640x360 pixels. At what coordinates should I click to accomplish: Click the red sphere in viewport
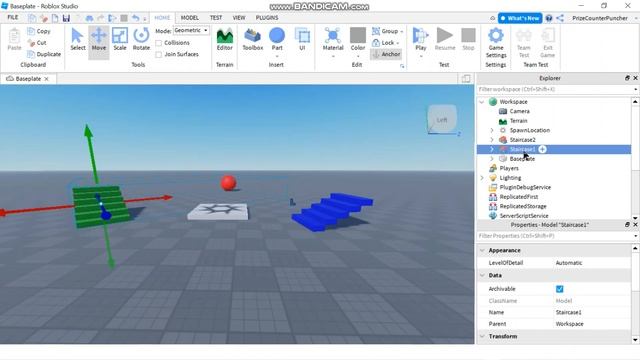[x=228, y=182]
